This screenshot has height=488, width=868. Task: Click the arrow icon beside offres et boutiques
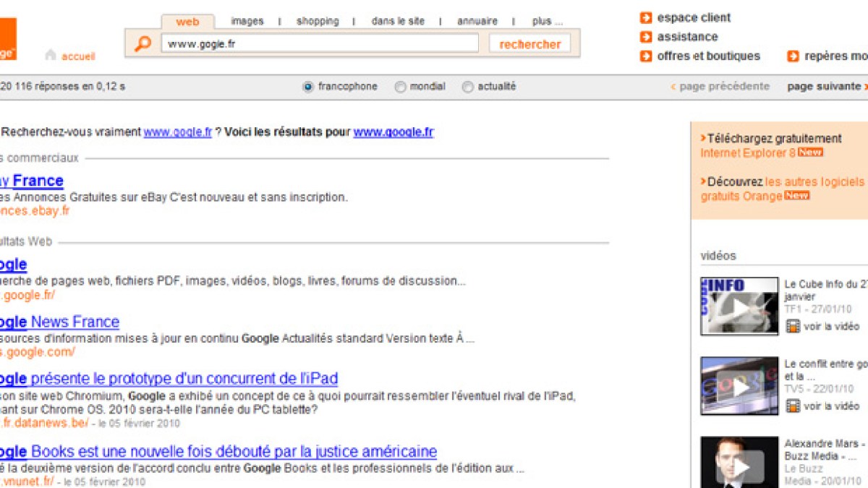[x=646, y=56]
